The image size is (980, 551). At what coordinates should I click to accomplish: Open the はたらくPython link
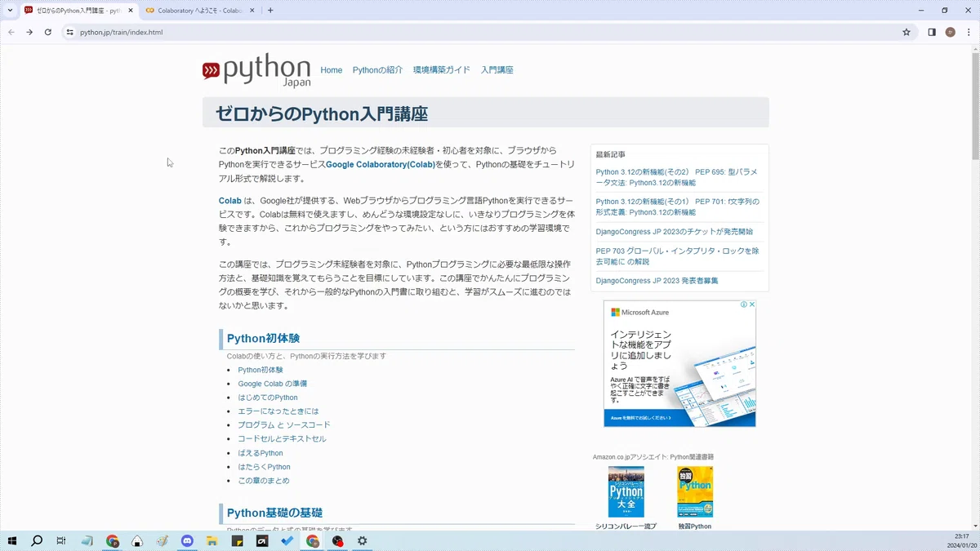[264, 467]
